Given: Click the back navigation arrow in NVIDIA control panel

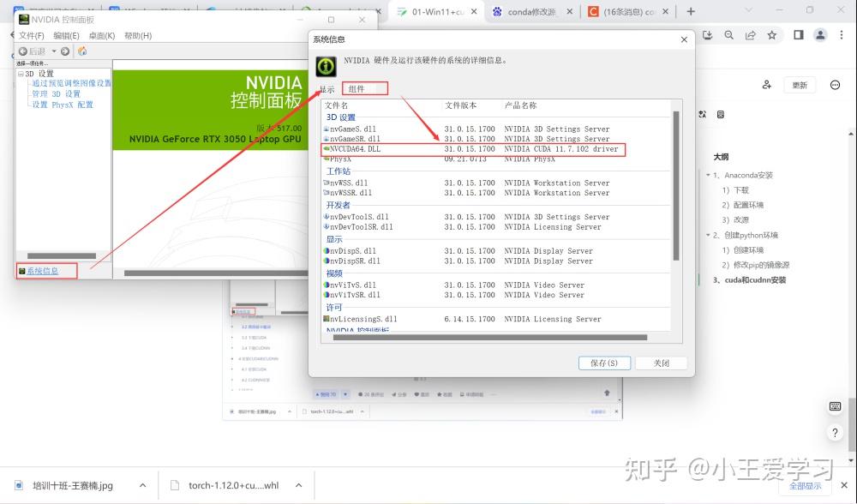Looking at the screenshot, I should 25,51.
